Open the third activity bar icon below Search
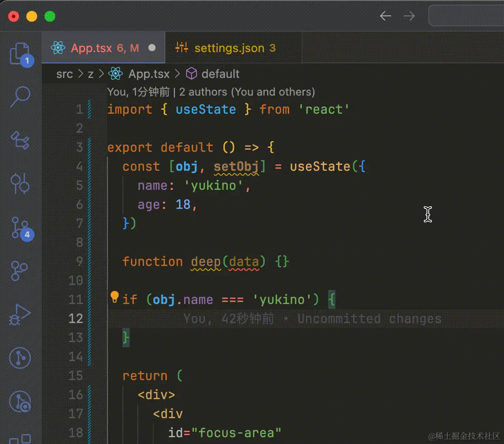Viewport: 504px width, 444px height. click(x=20, y=140)
